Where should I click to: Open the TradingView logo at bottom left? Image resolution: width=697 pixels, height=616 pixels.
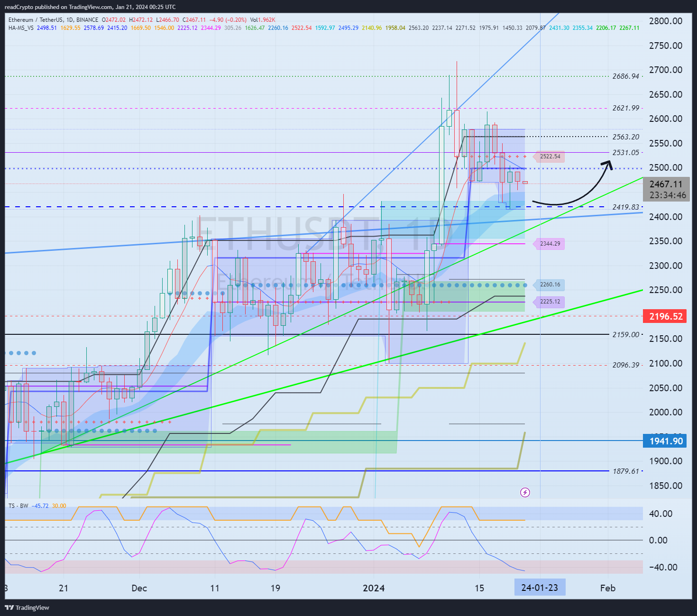pos(27,607)
